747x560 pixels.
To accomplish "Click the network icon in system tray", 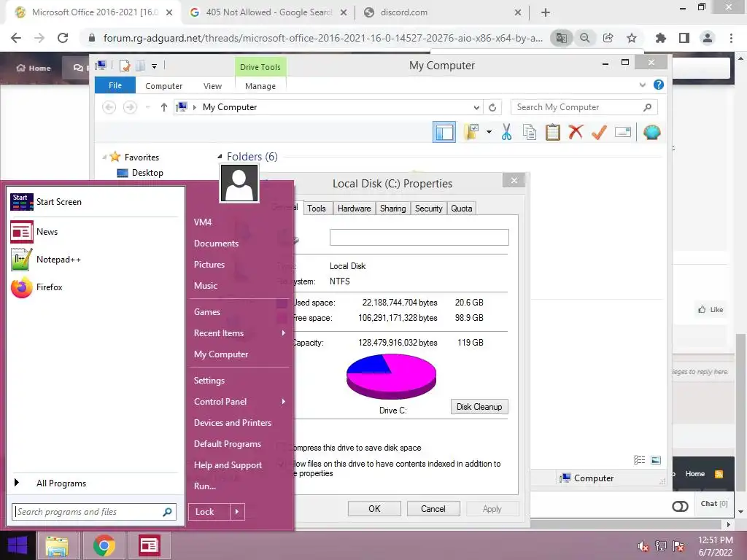I will tap(661, 546).
